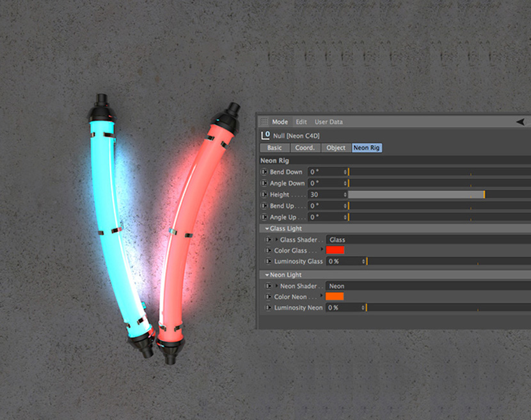Click the Bend Down spinner arrows

point(345,172)
